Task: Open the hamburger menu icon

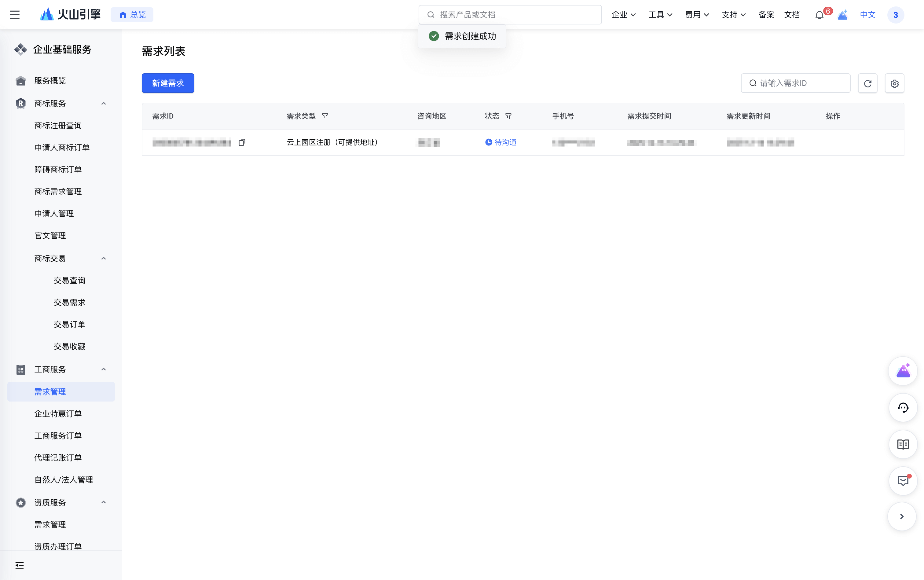Action: point(15,15)
